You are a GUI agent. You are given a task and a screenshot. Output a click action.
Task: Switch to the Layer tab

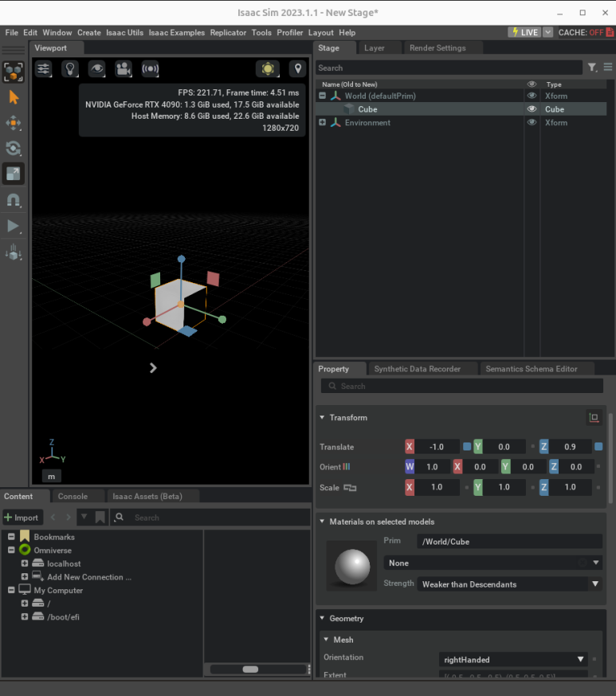click(374, 48)
